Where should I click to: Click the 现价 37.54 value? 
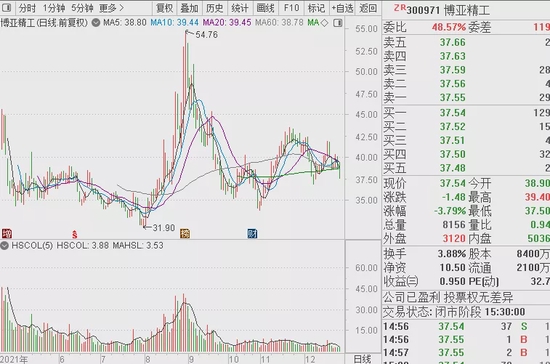[452, 183]
